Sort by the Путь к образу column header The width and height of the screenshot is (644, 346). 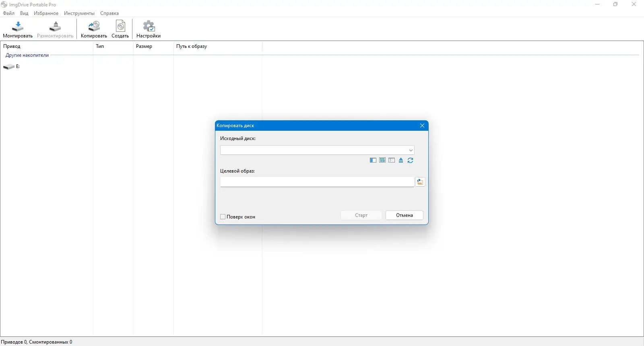point(218,46)
